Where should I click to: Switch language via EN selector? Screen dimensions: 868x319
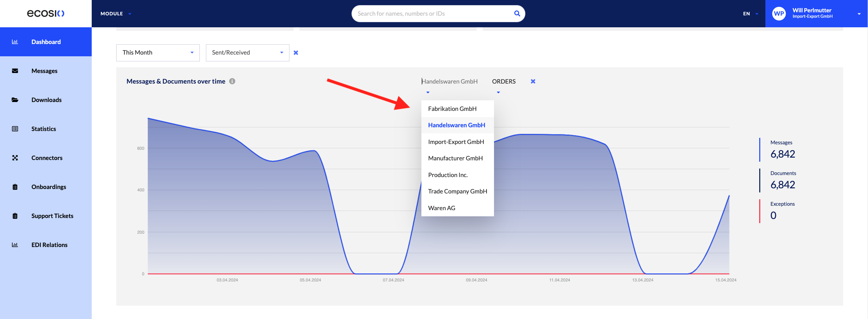pyautogui.click(x=750, y=14)
